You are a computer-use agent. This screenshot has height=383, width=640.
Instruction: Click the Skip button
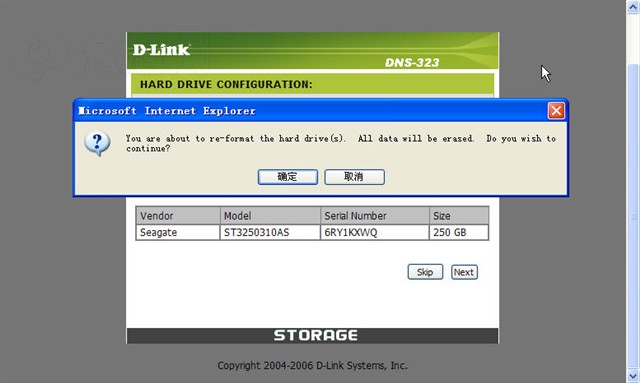click(x=425, y=272)
